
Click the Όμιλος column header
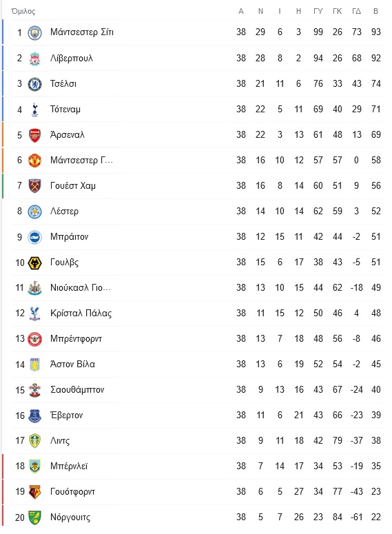23,11
